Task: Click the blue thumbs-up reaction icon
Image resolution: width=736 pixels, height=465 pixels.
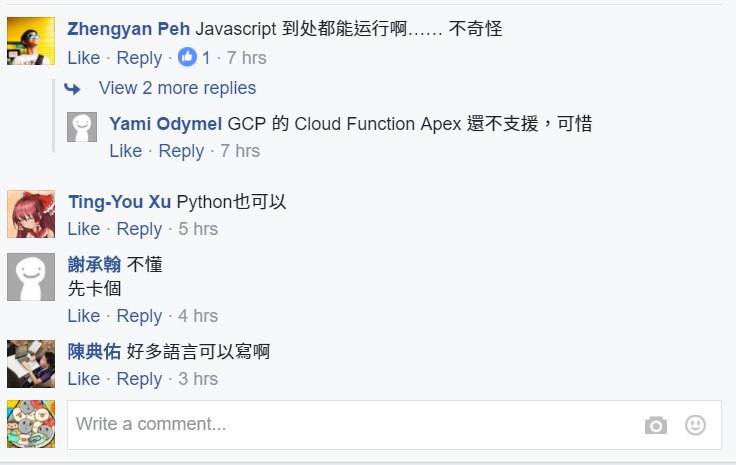Action: click(x=187, y=57)
